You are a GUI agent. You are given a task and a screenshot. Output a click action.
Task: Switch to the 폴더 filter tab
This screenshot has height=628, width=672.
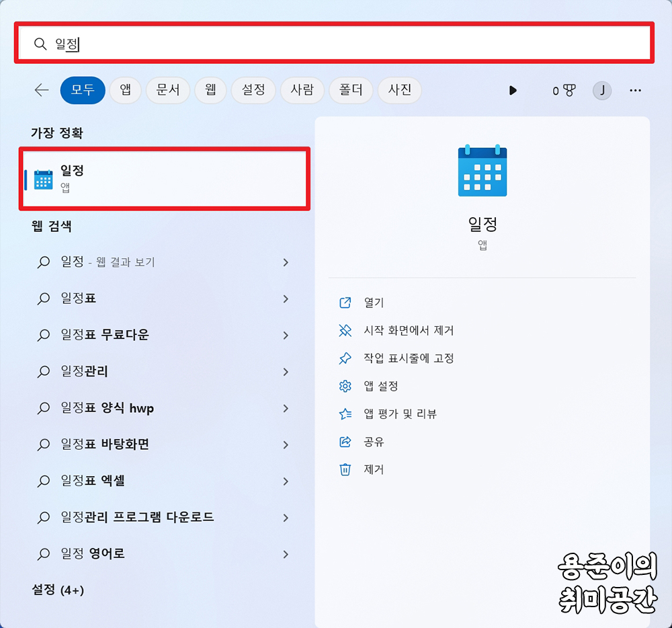pos(351,90)
